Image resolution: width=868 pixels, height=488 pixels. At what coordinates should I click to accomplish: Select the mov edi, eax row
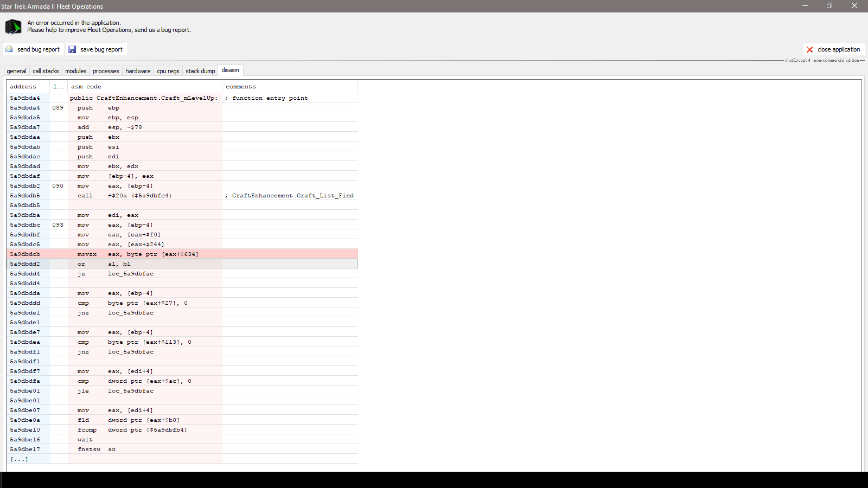[x=182, y=215]
